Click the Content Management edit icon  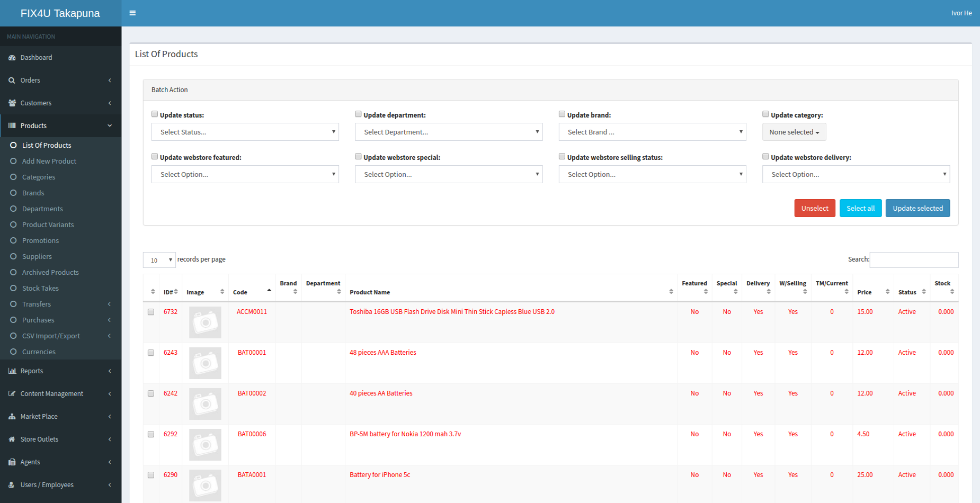click(x=12, y=394)
